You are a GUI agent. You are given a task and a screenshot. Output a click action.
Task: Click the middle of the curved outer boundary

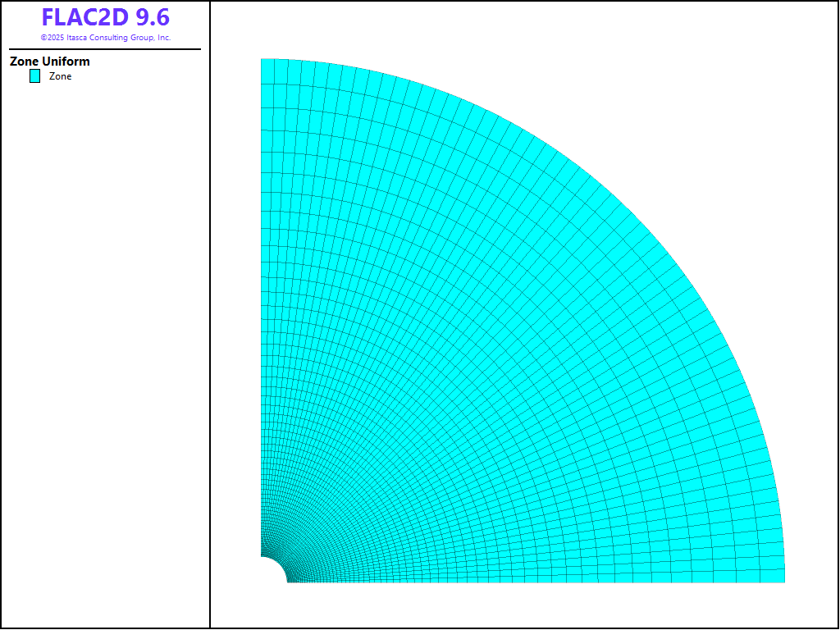[x=631, y=212]
